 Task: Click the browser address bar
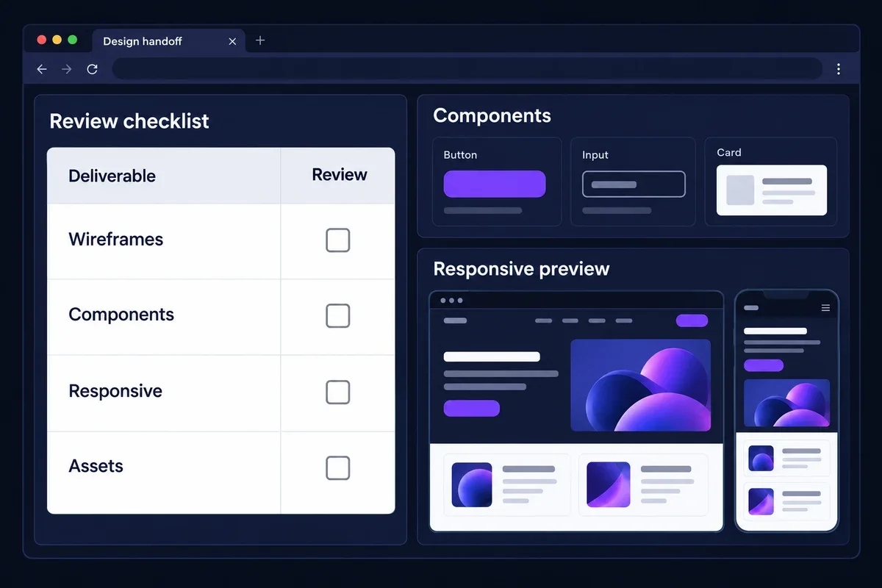click(x=467, y=69)
